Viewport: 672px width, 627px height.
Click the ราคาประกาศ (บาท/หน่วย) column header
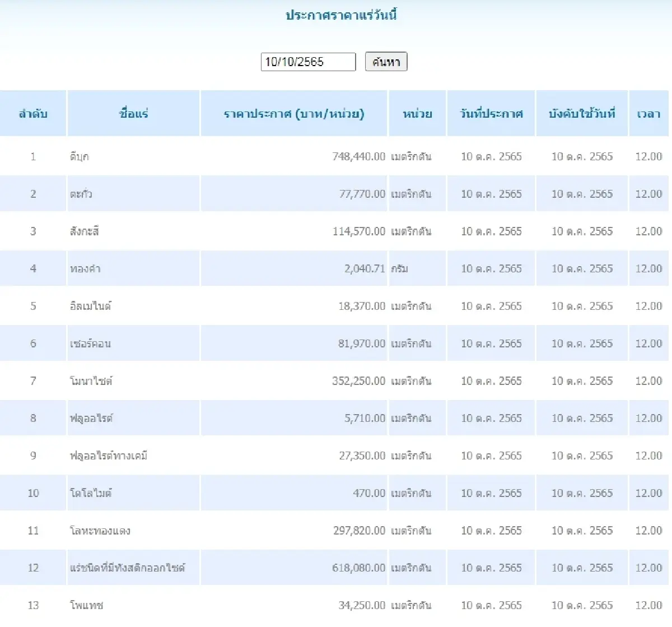pos(294,114)
